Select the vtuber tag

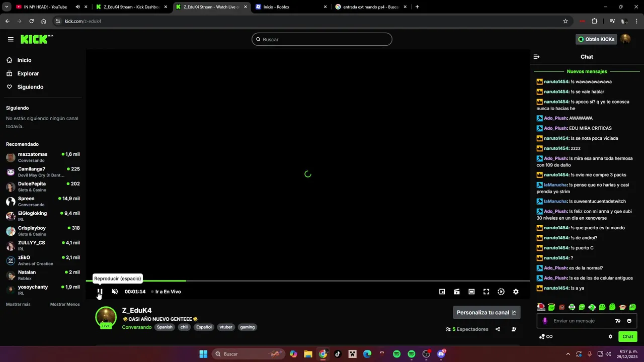[226, 327]
